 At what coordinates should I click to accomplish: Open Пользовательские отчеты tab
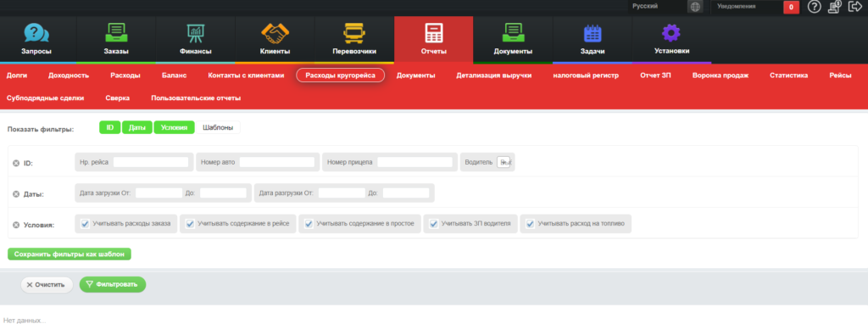(x=196, y=98)
